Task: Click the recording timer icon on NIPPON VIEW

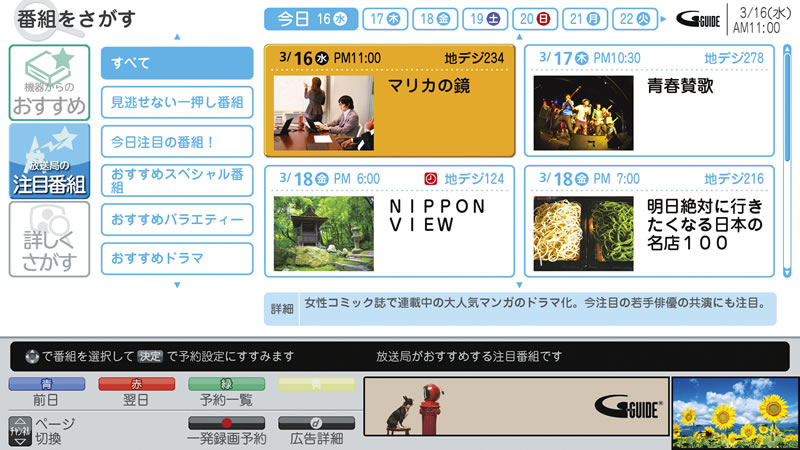Action: [431, 179]
